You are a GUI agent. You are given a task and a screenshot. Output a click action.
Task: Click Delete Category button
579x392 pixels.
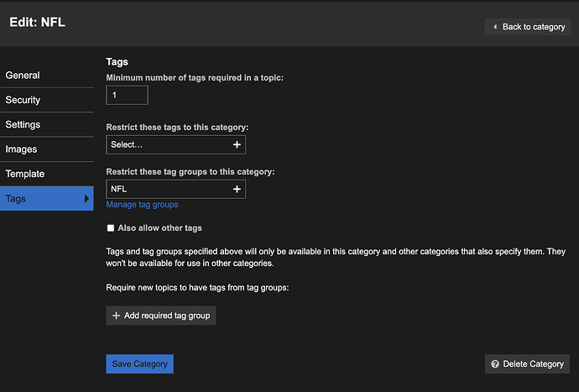pos(527,364)
